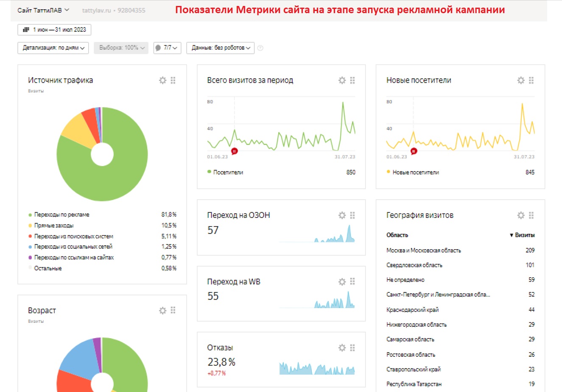Click drag handle of Отказы widget
562x392 pixels.
point(352,348)
